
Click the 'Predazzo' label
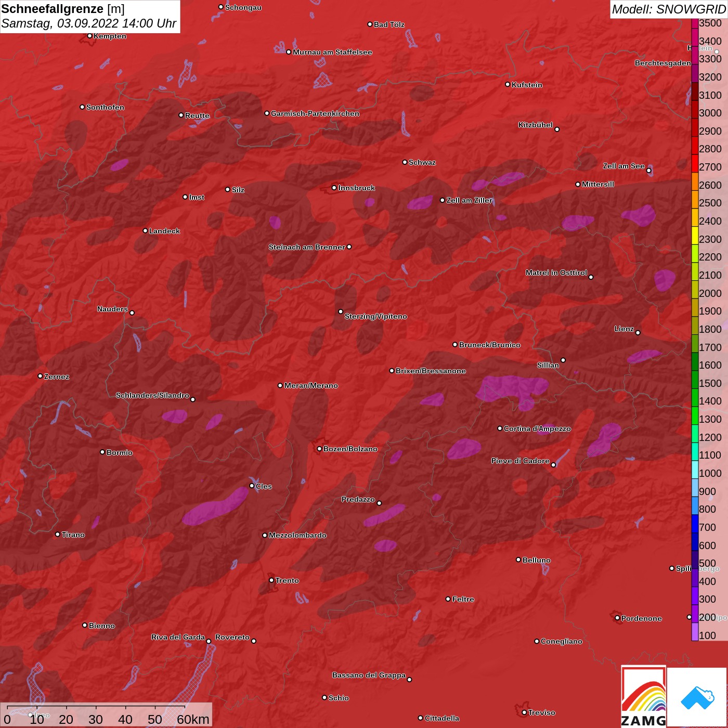click(358, 499)
